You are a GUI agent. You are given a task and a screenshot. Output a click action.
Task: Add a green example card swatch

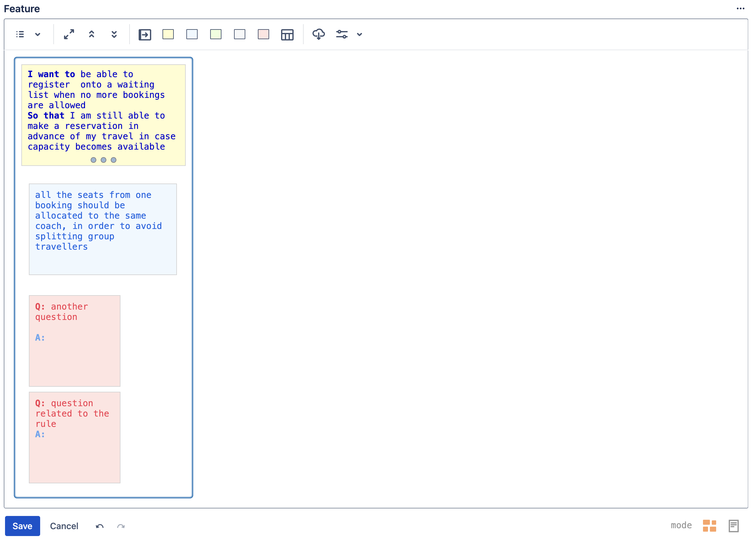216,34
